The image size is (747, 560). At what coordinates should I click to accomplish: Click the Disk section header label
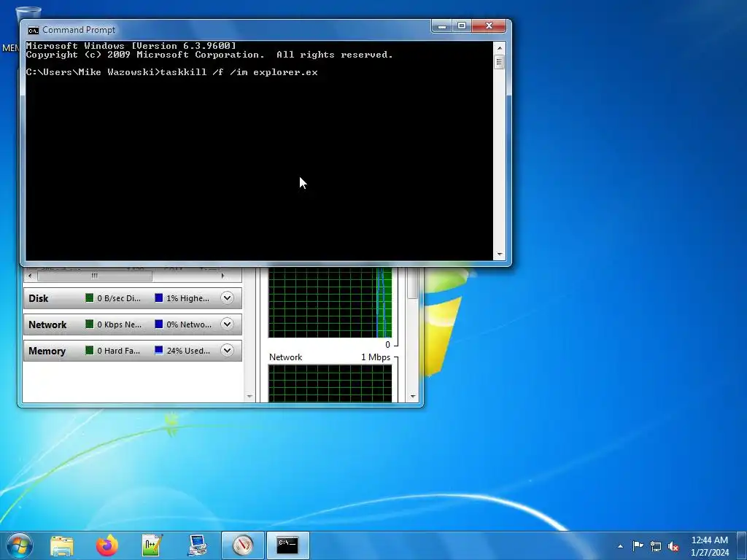(x=38, y=298)
